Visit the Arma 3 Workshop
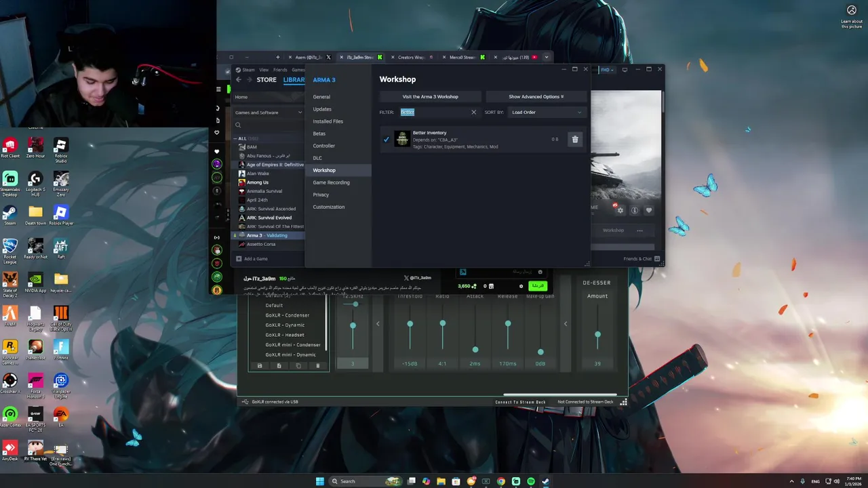Screen dimensions: 868x488 (x=431, y=97)
